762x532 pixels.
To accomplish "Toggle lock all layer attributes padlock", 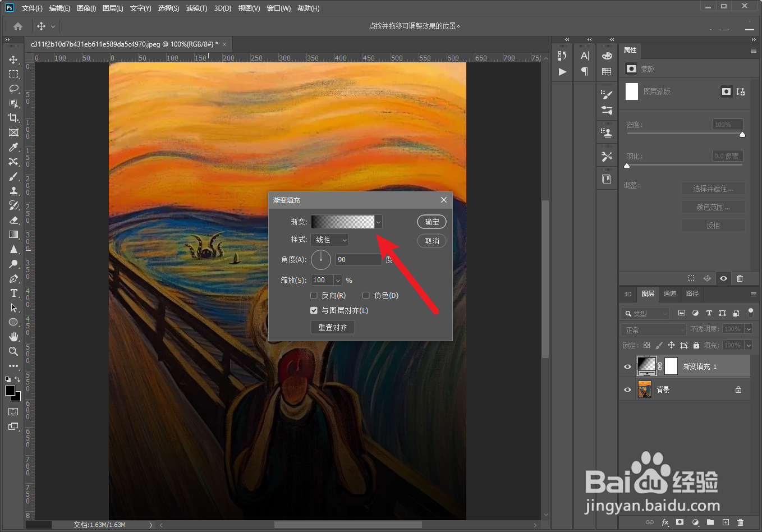I will pyautogui.click(x=696, y=345).
